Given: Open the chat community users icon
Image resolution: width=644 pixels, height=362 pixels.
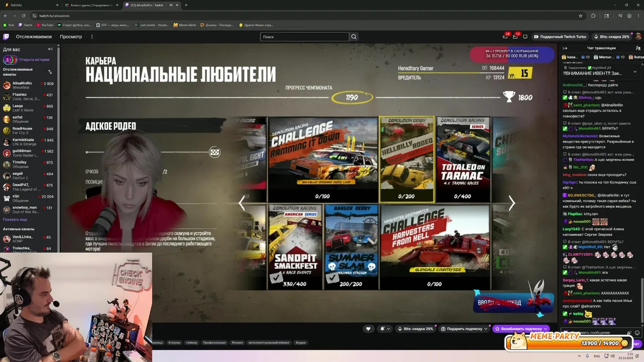Looking at the screenshot, I should coord(637,48).
